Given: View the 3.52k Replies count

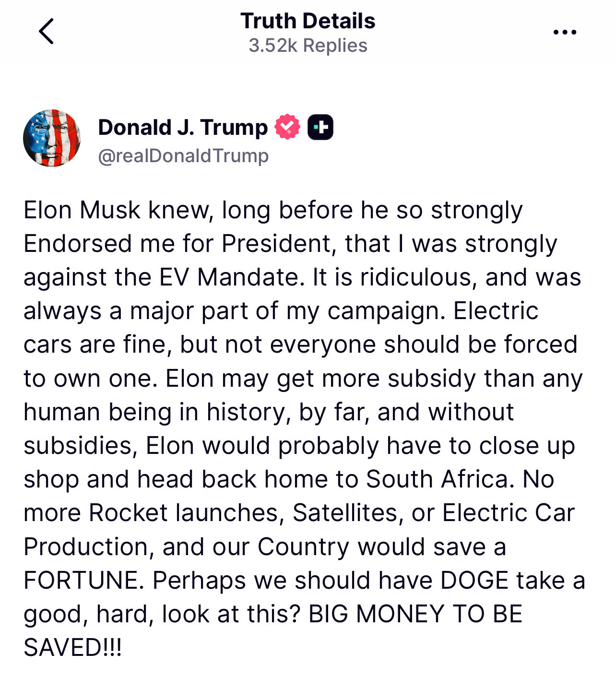Looking at the screenshot, I should pos(308,46).
